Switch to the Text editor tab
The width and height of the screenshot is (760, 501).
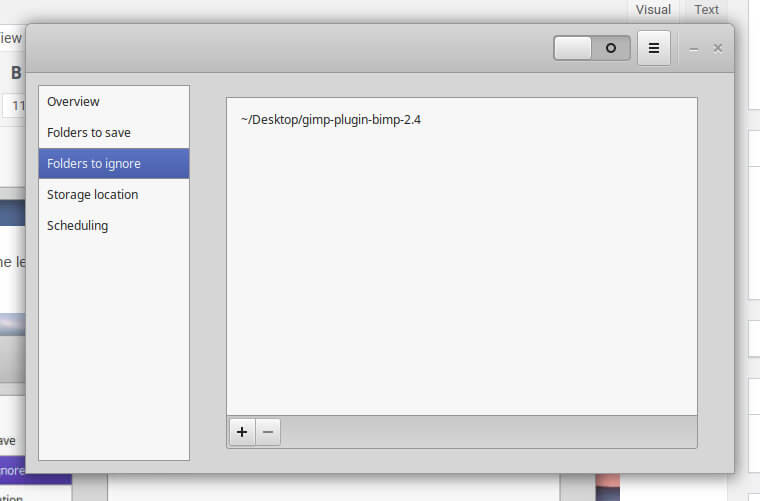pos(707,10)
